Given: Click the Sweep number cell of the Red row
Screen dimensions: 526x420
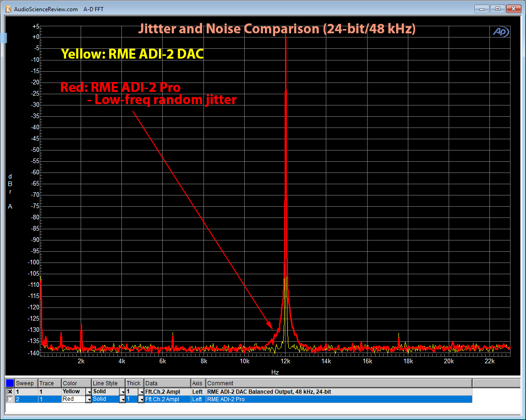Looking at the screenshot, I should (26, 399).
